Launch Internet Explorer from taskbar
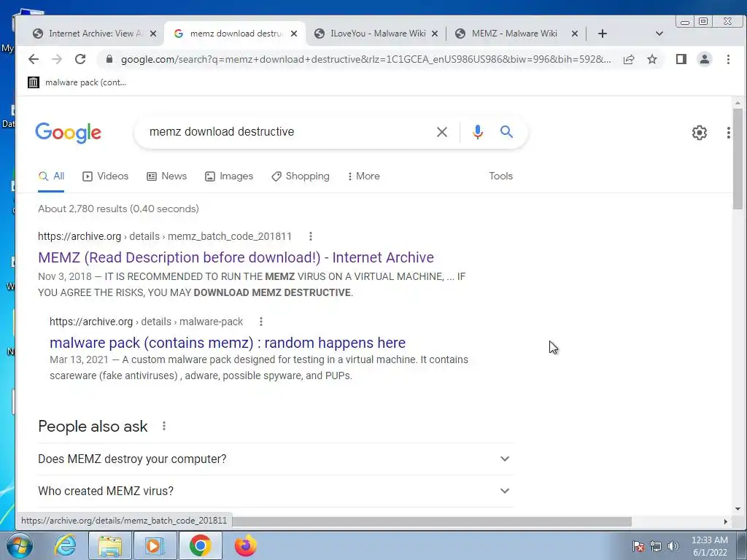 (x=65, y=545)
